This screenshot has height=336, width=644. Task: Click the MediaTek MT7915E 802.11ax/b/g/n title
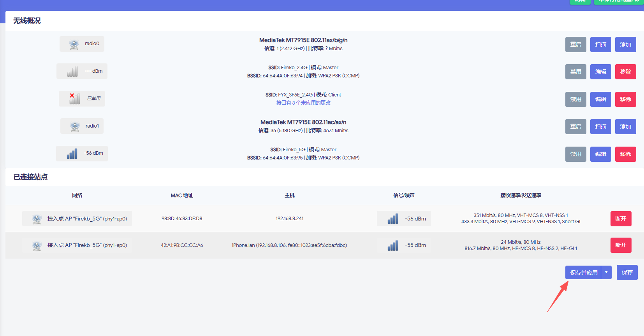303,40
